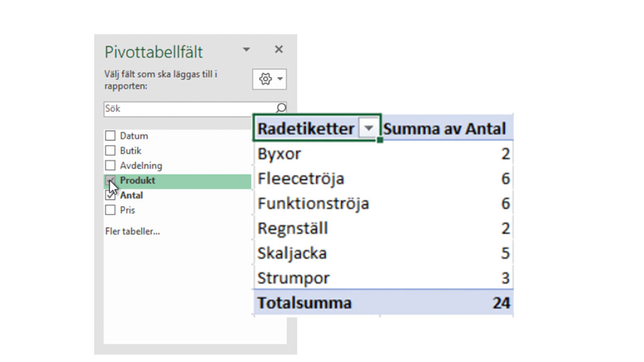
Task: Select the Funktionströja row label
Action: point(313,204)
